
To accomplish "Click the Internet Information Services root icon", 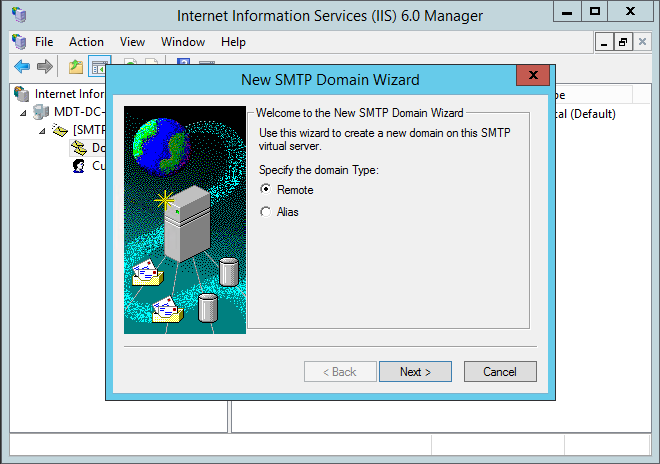I will coord(21,93).
